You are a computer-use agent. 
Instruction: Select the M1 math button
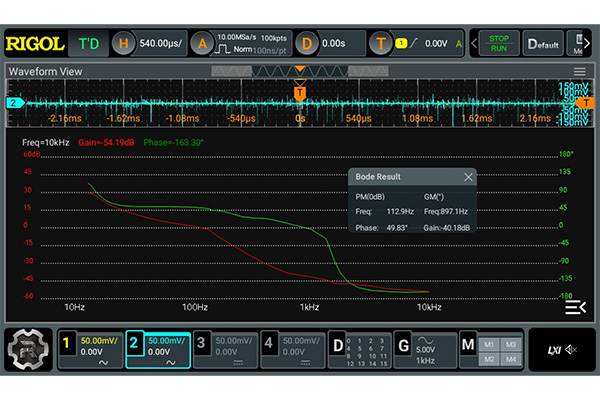pyautogui.click(x=489, y=345)
